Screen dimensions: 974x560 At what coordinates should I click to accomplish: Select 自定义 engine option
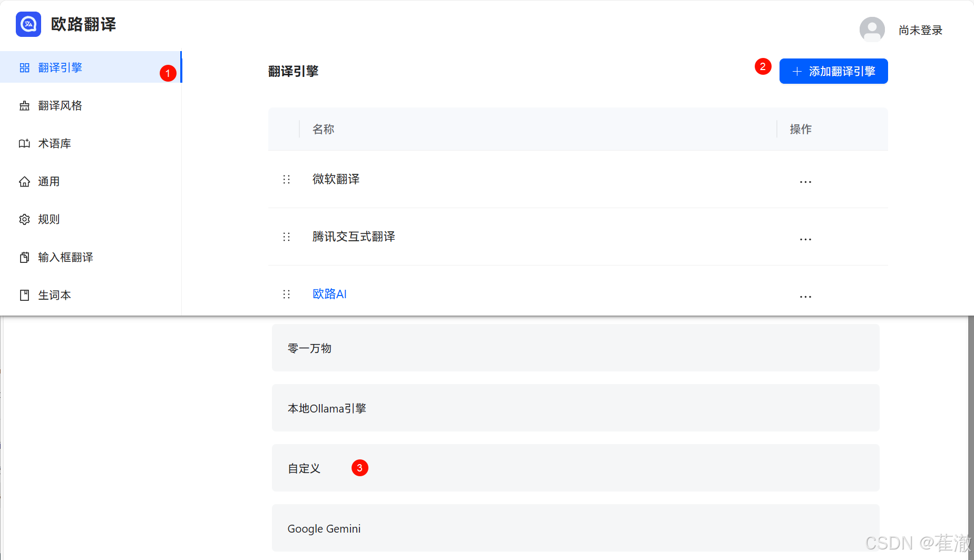pos(576,468)
